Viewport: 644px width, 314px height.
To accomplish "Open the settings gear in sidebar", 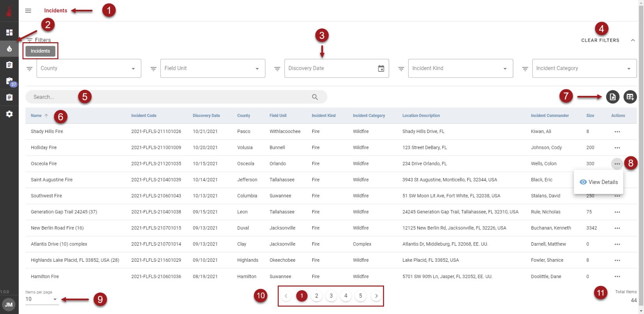I will (x=9, y=114).
